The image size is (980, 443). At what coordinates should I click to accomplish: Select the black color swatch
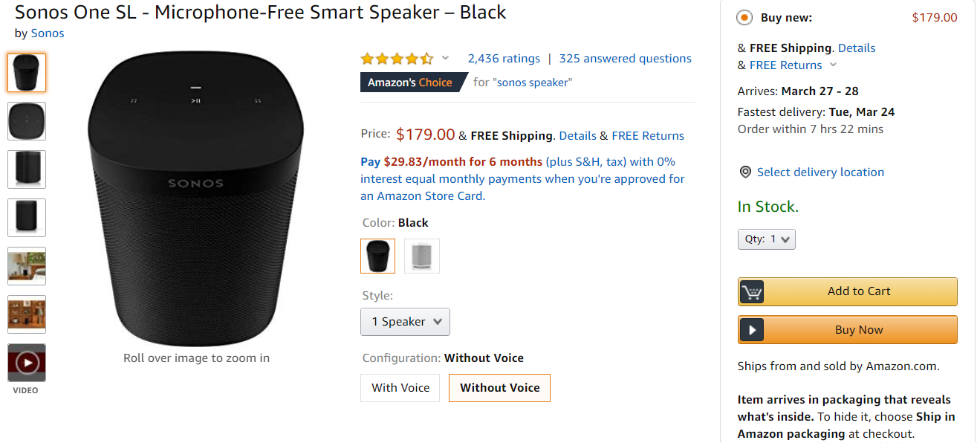(378, 256)
